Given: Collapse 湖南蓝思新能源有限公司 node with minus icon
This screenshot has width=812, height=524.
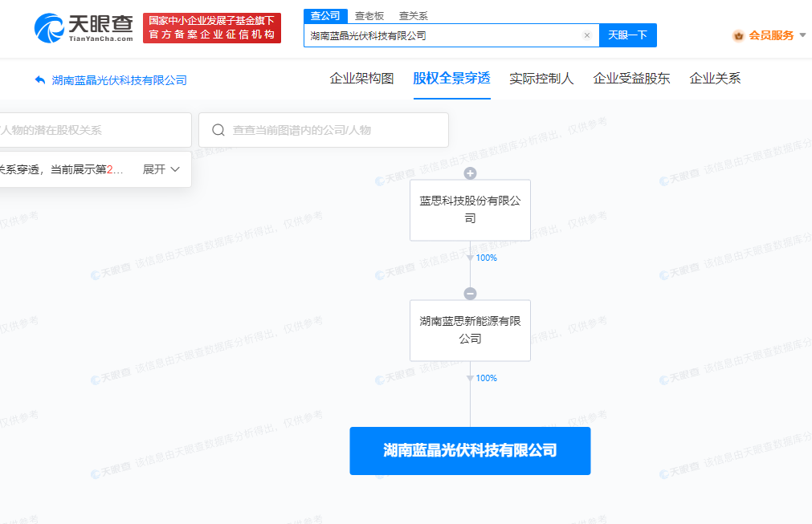Looking at the screenshot, I should (x=470, y=293).
